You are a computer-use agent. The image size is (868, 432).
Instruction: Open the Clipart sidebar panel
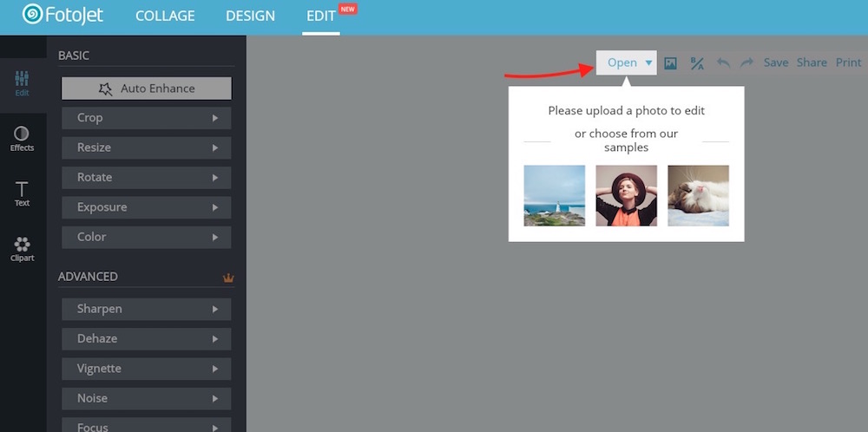(23, 249)
